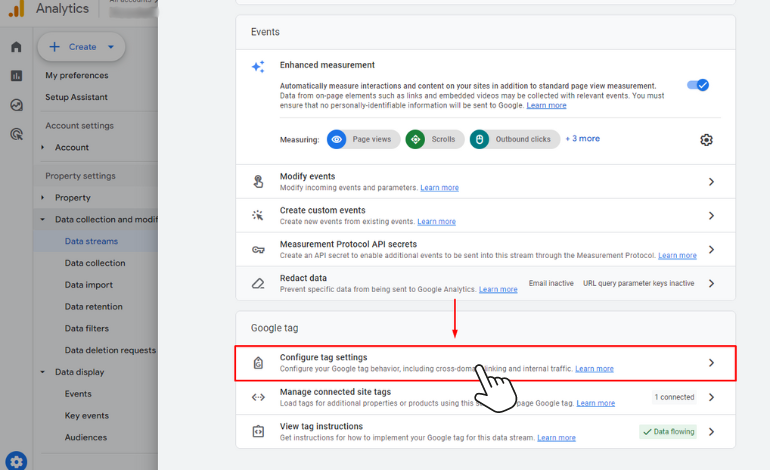Viewport: 770px width, 470px height.
Task: Open Data collection in sidebar
Action: 95,263
